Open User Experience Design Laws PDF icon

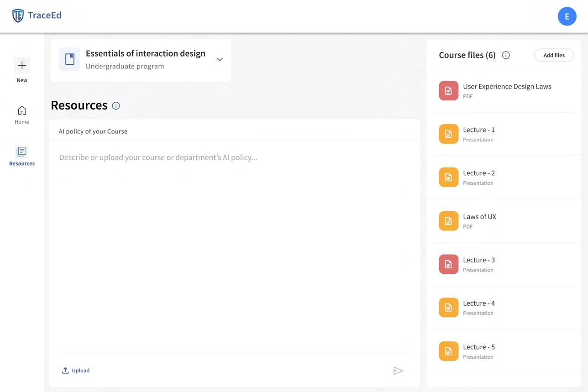pyautogui.click(x=448, y=91)
